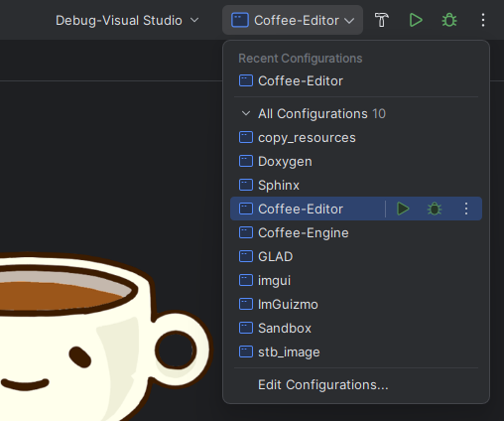Open Edit Configurations...
This screenshot has height=421, width=504.
(356, 385)
